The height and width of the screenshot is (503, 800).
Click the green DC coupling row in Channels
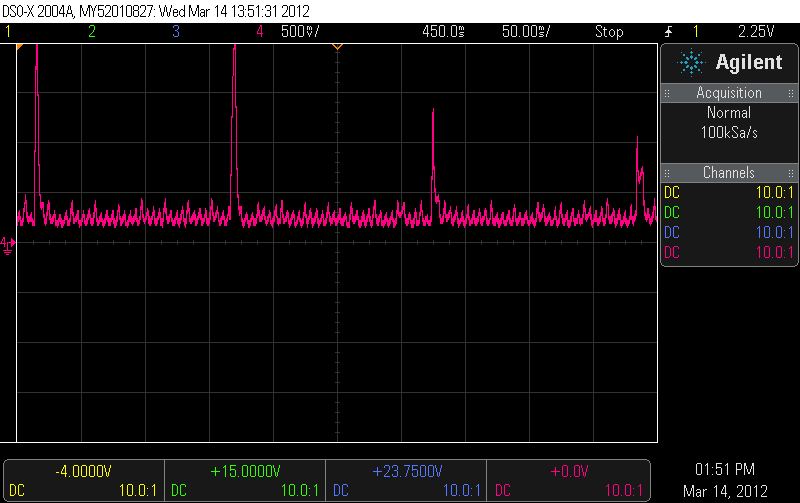[x=729, y=213]
